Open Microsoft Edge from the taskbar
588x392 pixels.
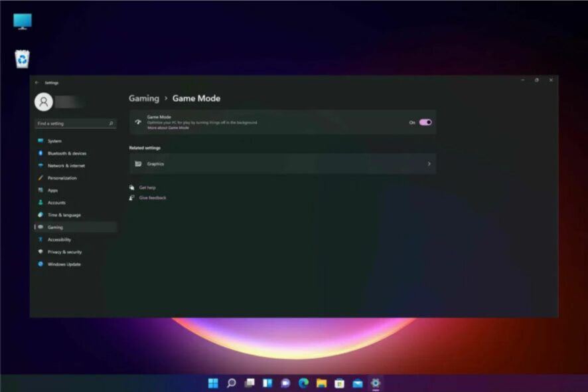pos(303,383)
